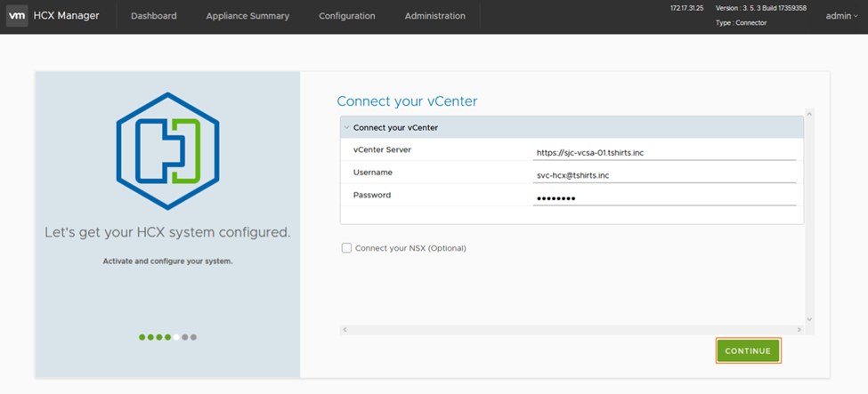Open the admin user dropdown
Screen dimensions: 868x394
point(841,16)
